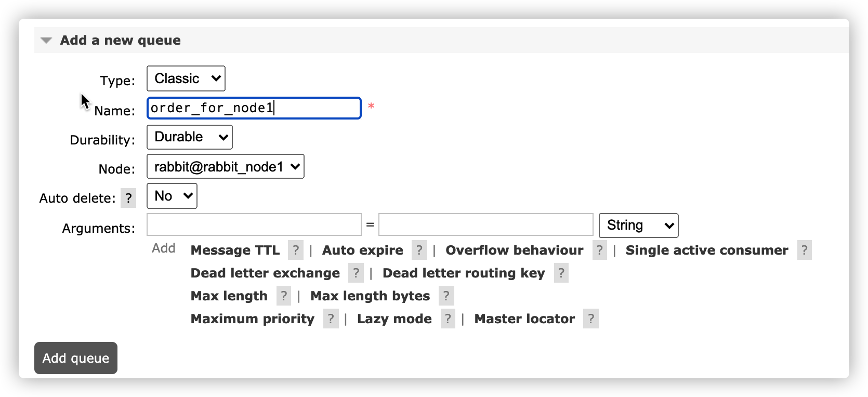The width and height of the screenshot is (868, 397).
Task: Open Dead letter exchange help icon
Action: click(356, 273)
